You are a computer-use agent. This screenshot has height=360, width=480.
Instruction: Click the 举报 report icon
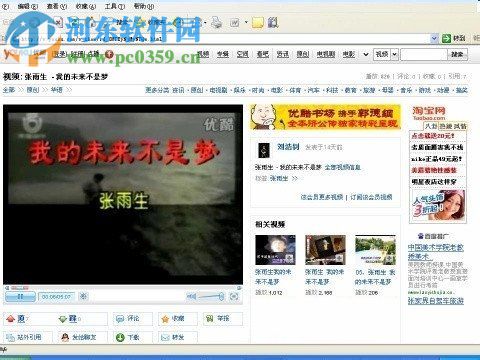(x=209, y=319)
